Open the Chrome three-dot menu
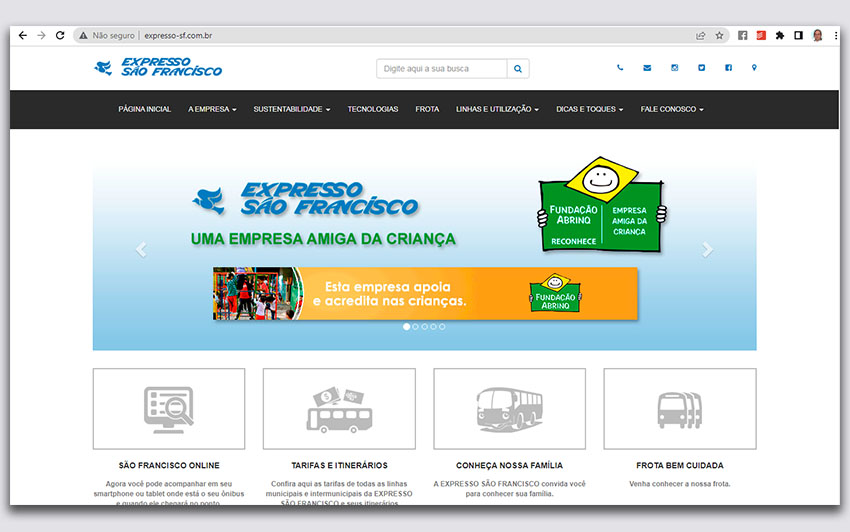 point(835,35)
